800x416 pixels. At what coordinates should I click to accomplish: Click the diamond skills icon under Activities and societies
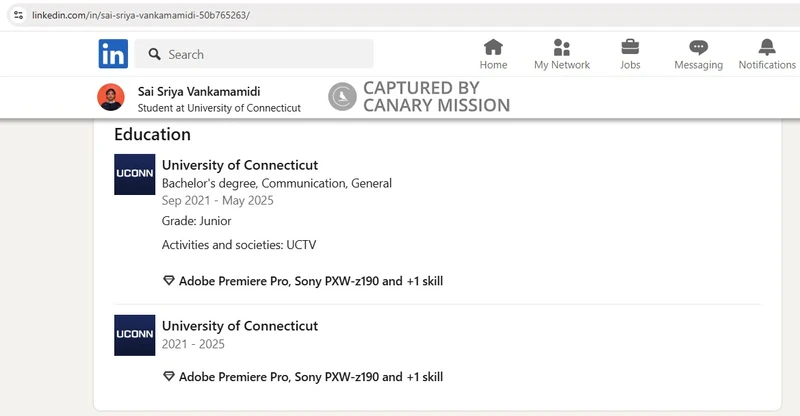168,281
